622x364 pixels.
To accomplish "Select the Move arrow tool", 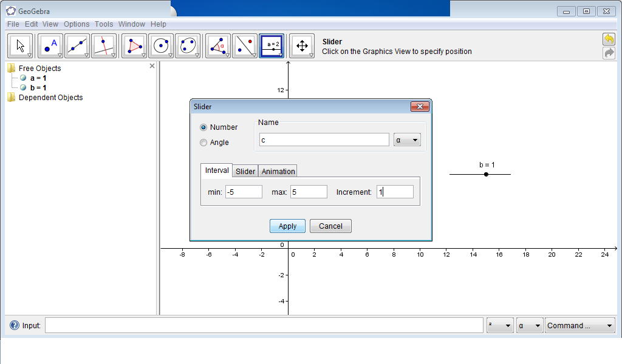I will [x=20, y=46].
